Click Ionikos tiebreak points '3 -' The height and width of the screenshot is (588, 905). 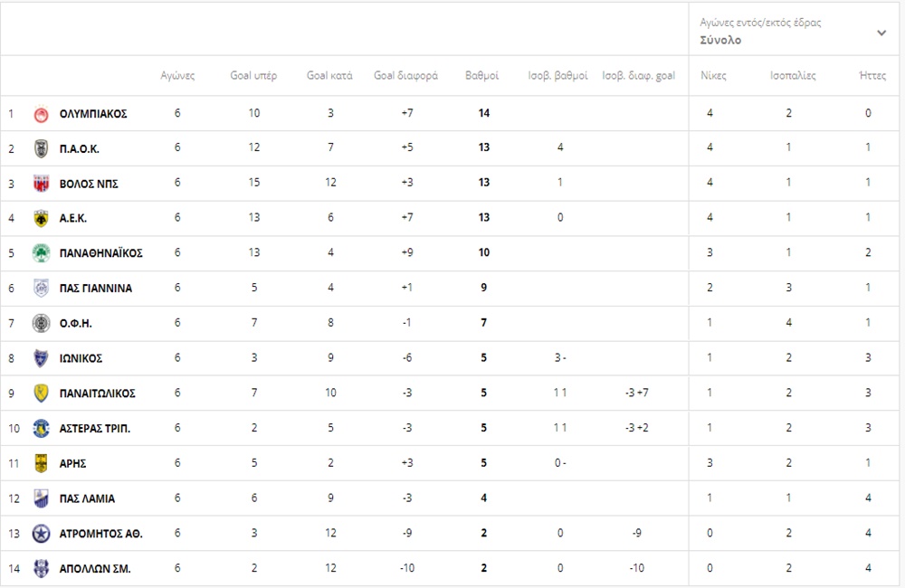[560, 357]
